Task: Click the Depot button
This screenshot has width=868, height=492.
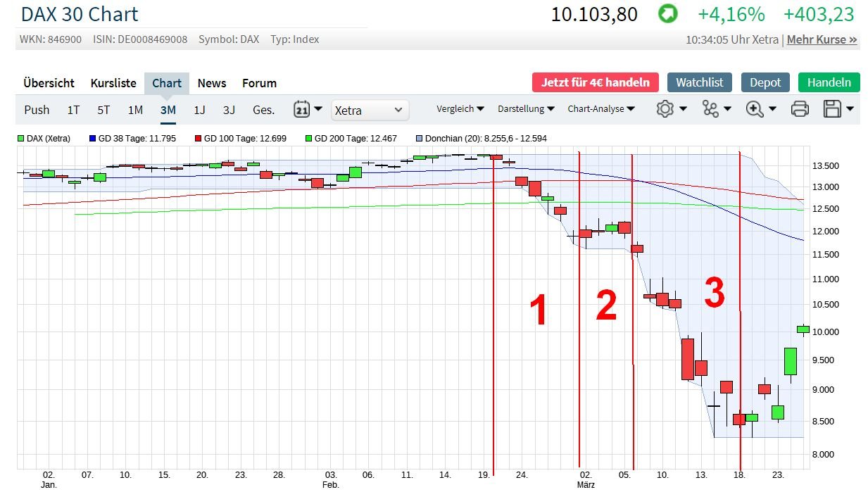Action: pos(765,82)
